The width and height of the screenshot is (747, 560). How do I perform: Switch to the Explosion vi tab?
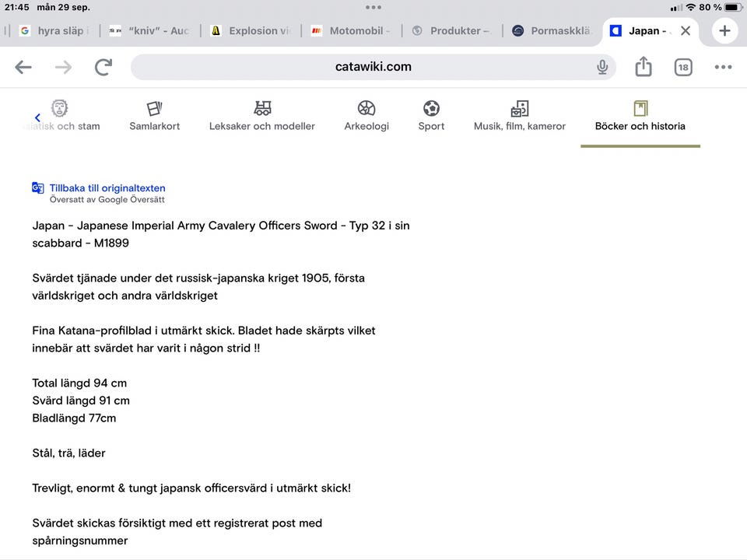[x=251, y=31]
